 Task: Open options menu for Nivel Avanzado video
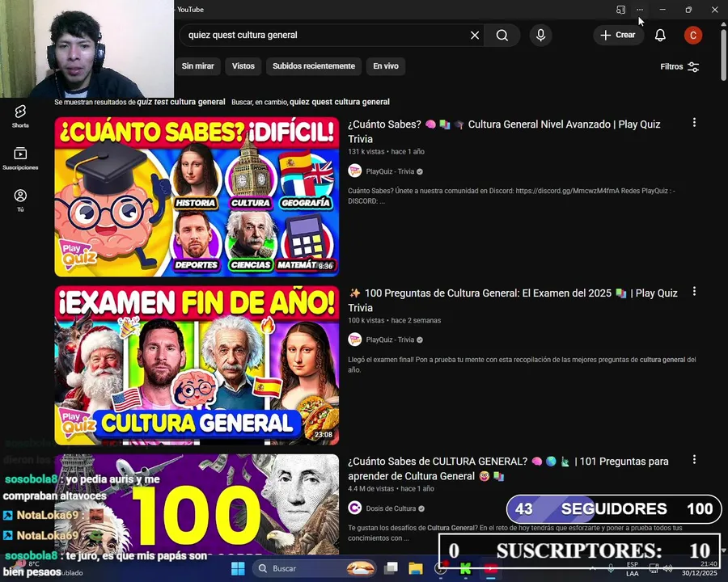coord(694,122)
